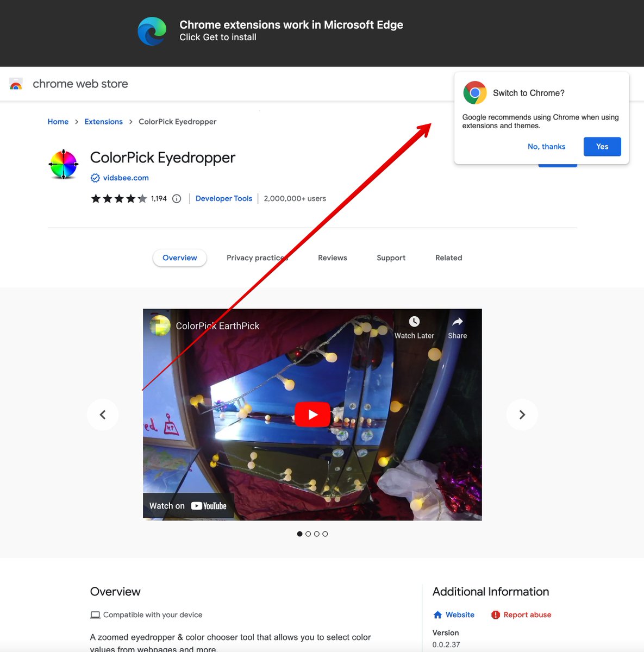Click Yes to switch to Chrome
Screen dimensions: 644x652
coord(602,147)
